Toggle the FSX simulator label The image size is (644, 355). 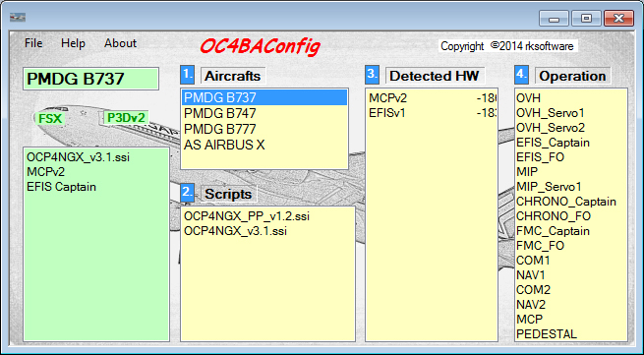pos(50,119)
